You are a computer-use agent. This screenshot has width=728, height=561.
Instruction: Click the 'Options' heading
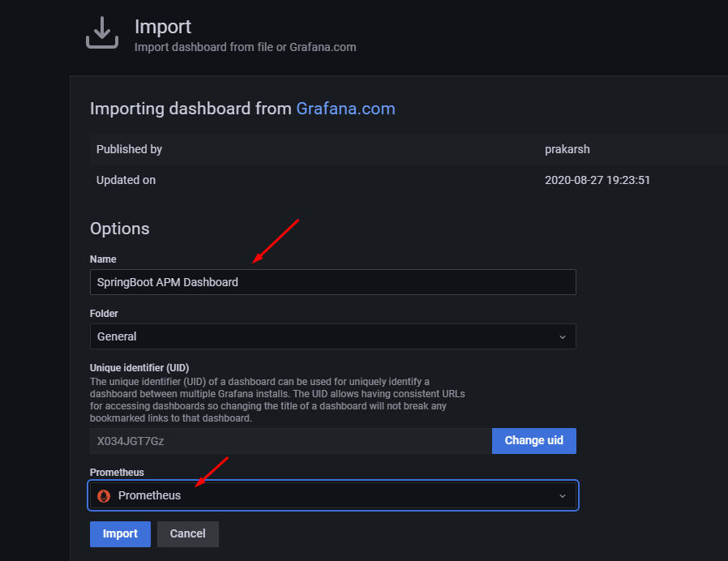coord(120,229)
